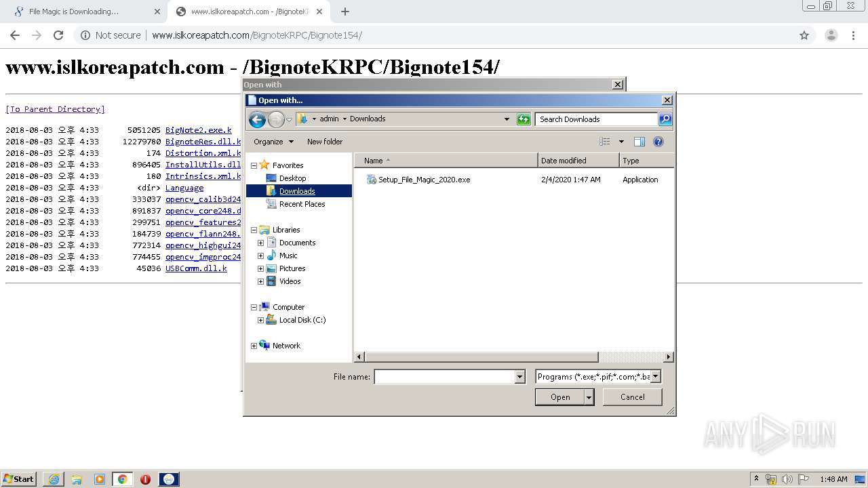Go back in Open with dialog

point(257,120)
